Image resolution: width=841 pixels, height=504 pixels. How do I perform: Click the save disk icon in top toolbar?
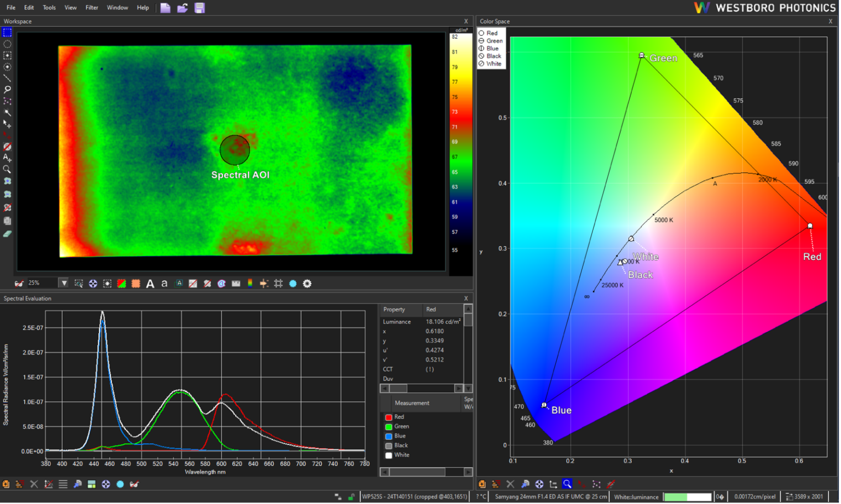pos(200,8)
